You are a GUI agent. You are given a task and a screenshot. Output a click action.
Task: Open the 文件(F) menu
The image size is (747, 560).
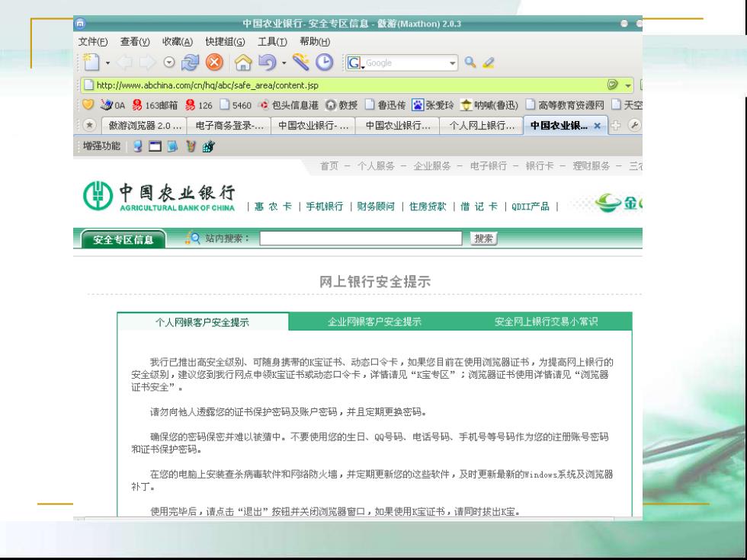click(93, 42)
